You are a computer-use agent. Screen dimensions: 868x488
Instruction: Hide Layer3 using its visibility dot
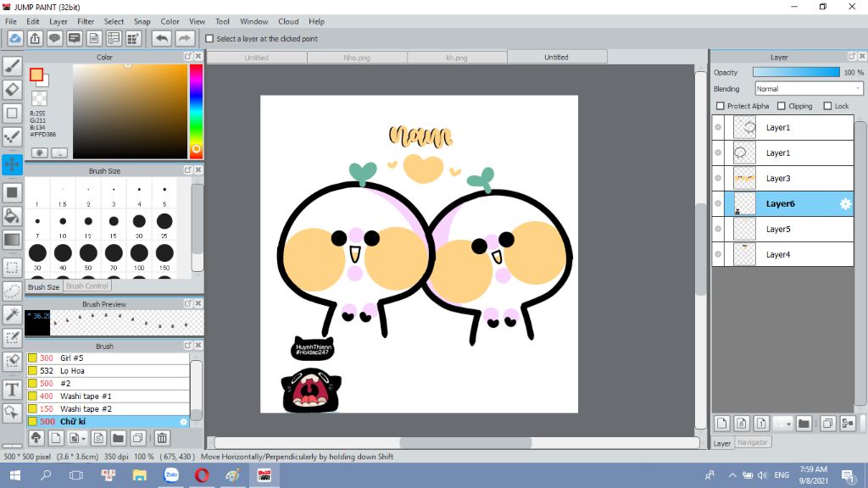click(718, 179)
